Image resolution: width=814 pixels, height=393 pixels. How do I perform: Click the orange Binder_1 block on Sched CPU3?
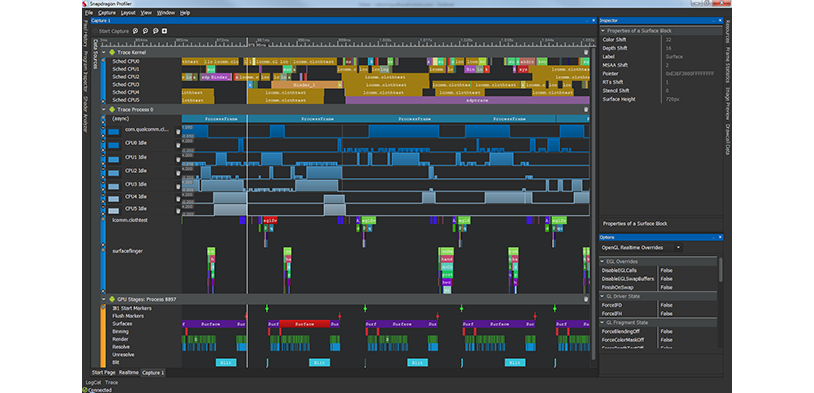(305, 84)
